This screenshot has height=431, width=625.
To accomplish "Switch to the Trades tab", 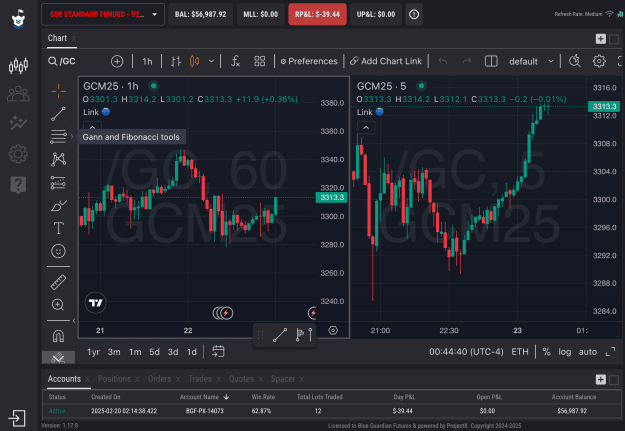I will click(200, 379).
